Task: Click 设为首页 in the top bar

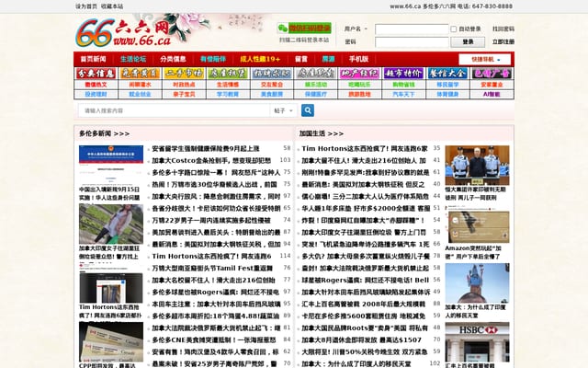Action: (x=85, y=6)
